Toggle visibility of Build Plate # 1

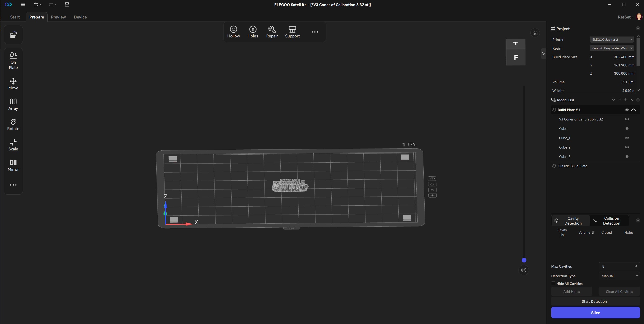click(627, 110)
